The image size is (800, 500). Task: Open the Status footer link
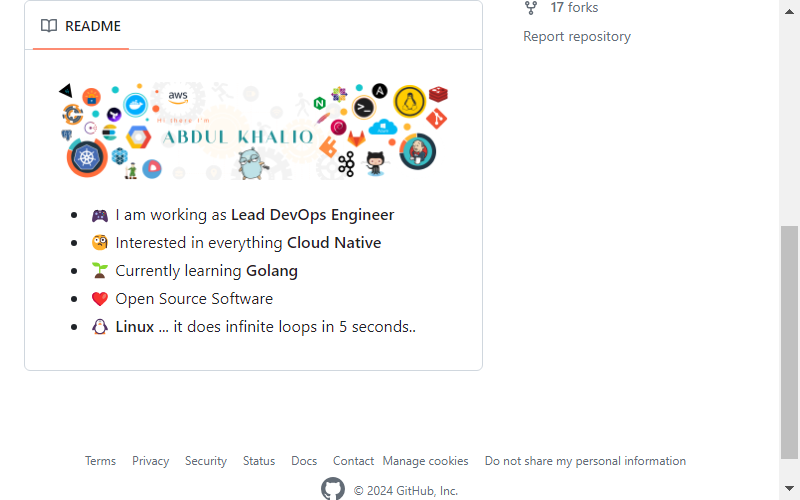pos(259,461)
